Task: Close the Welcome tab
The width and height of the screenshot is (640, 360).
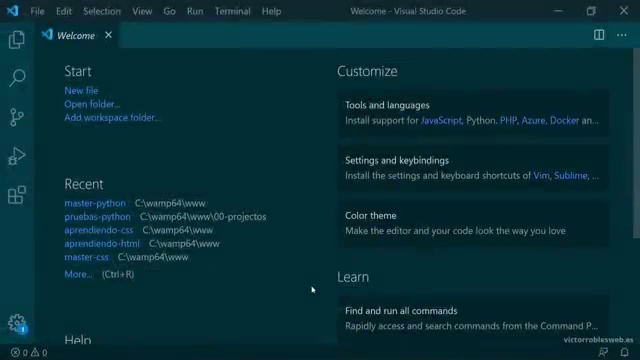Action: (x=108, y=35)
